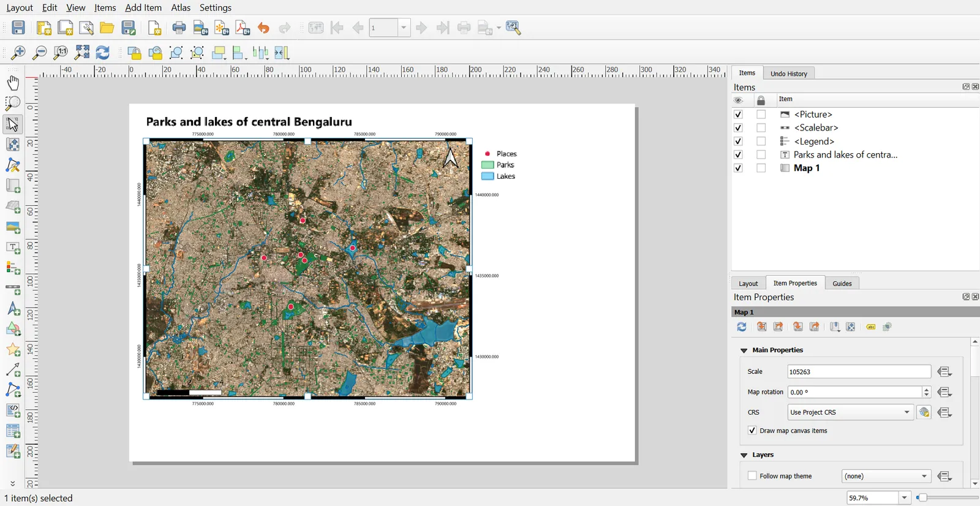Uncheck Draw map canvas items
Screen dimensions: 980x506
(x=752, y=431)
